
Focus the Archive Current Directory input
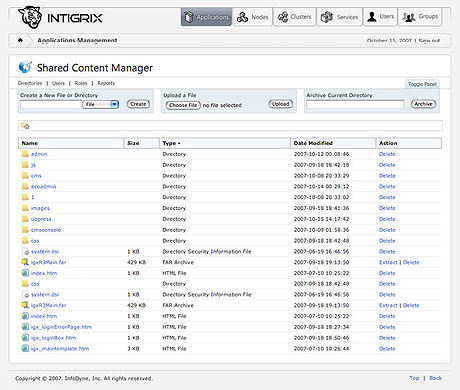(355, 104)
